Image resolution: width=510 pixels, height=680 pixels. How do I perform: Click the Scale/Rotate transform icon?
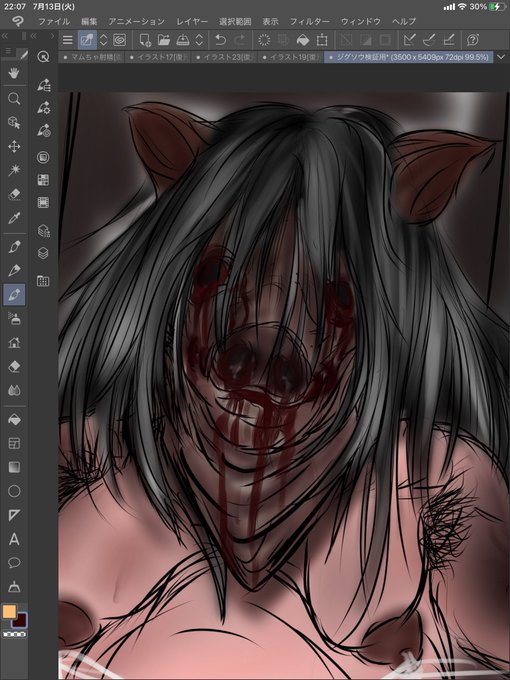[322, 40]
